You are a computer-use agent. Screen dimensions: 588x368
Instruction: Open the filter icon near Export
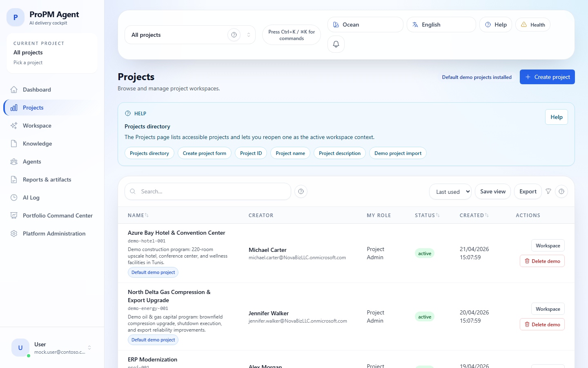548,191
